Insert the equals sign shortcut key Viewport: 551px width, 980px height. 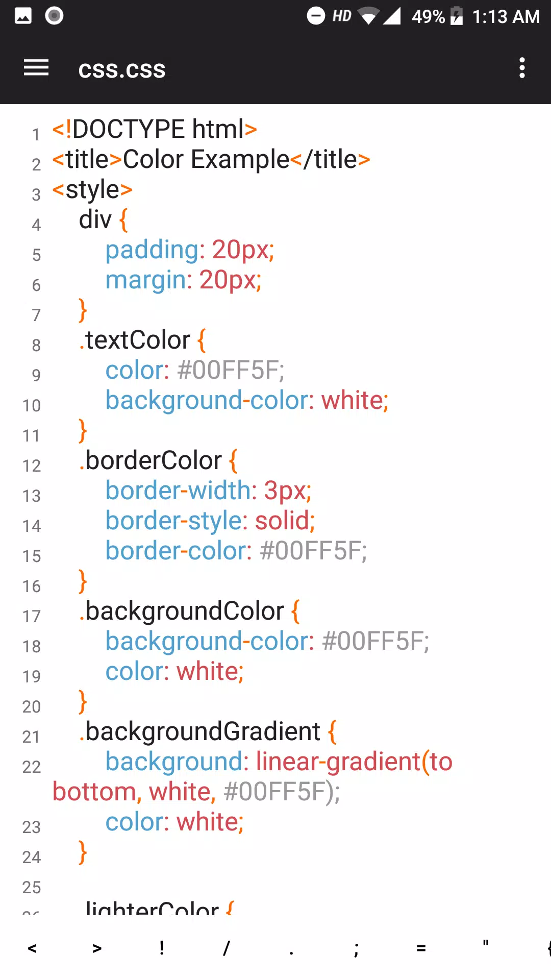click(421, 948)
